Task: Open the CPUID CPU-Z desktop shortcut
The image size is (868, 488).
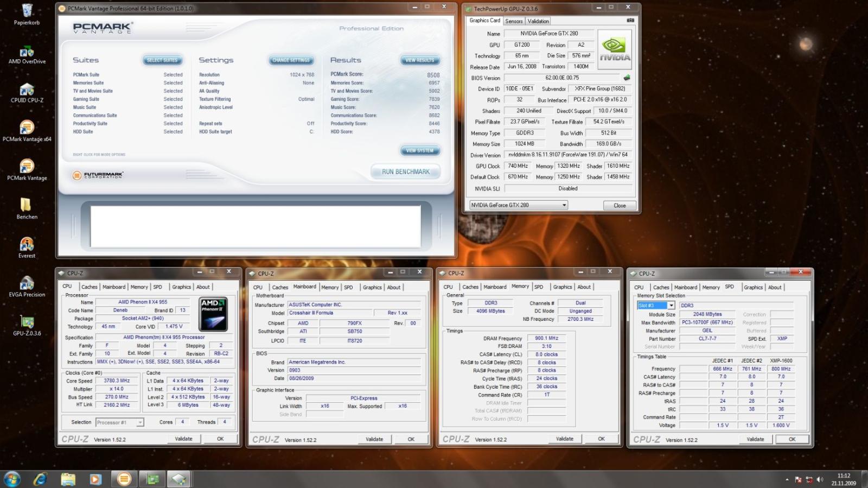Action: click(x=27, y=93)
